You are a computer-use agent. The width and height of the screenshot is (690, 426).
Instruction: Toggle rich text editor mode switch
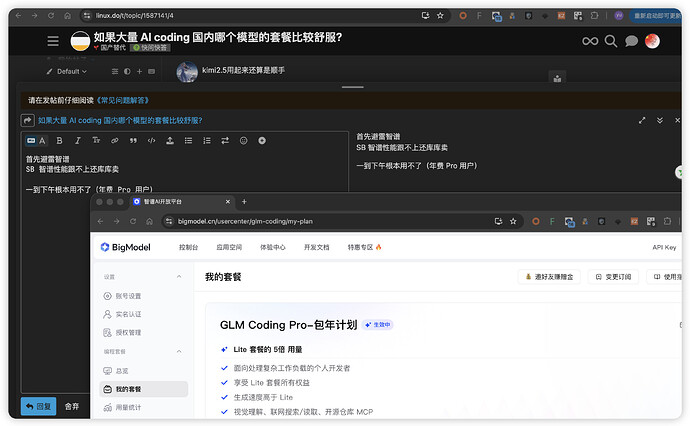tap(36, 141)
